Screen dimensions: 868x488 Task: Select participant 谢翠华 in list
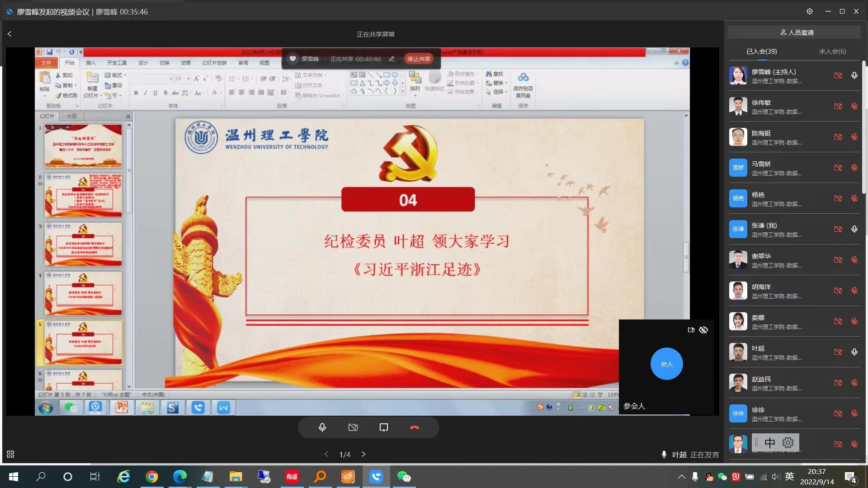[794, 260]
